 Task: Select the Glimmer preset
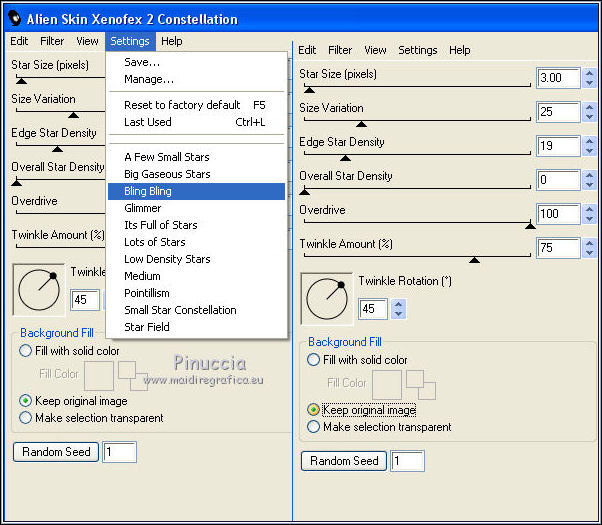tap(197, 208)
